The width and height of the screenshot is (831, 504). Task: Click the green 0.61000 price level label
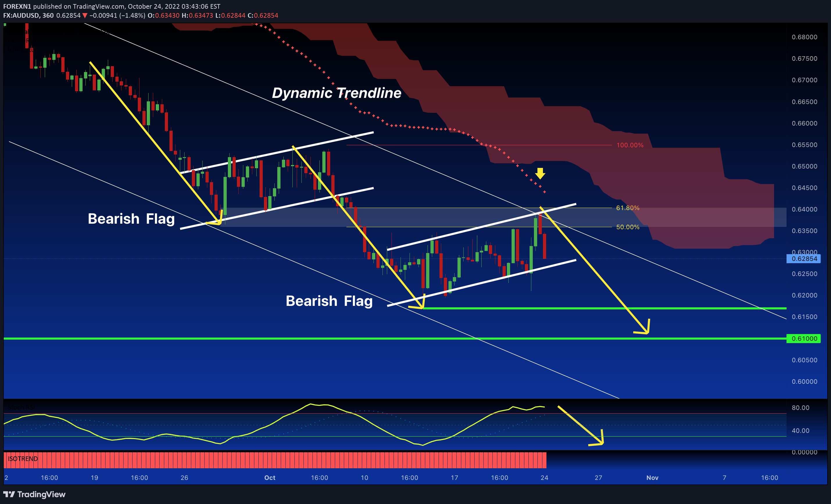click(x=804, y=338)
